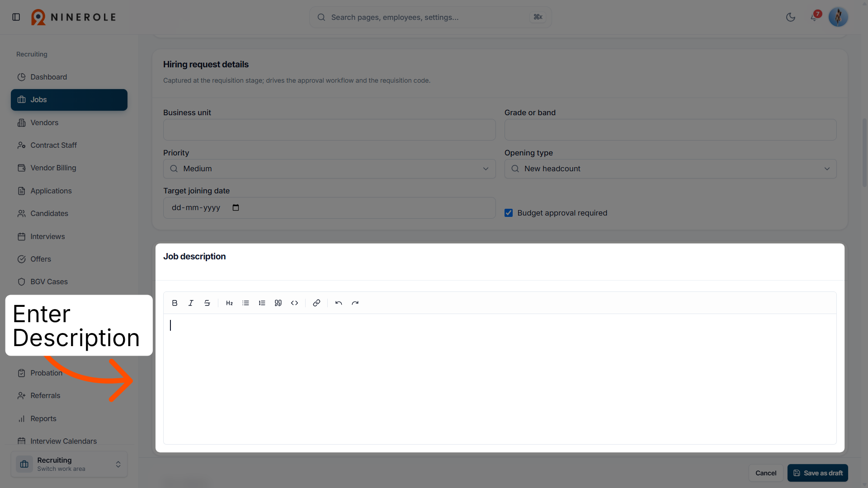Image resolution: width=868 pixels, height=488 pixels.
Task: Toggle bold formatting in editor toolbar
Action: (175, 303)
